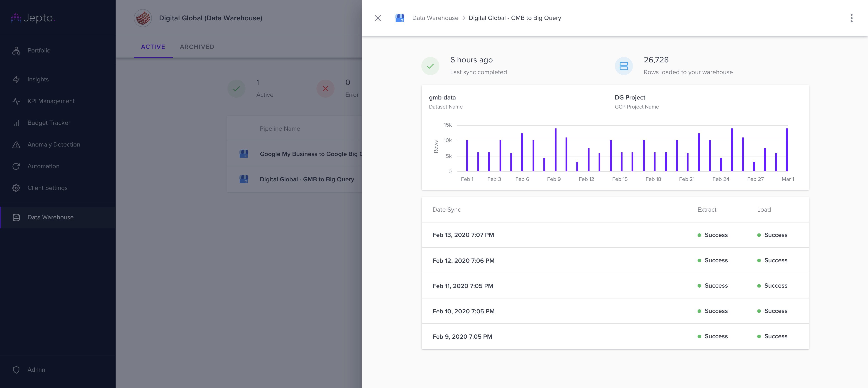Open the Admin section

coord(58,370)
